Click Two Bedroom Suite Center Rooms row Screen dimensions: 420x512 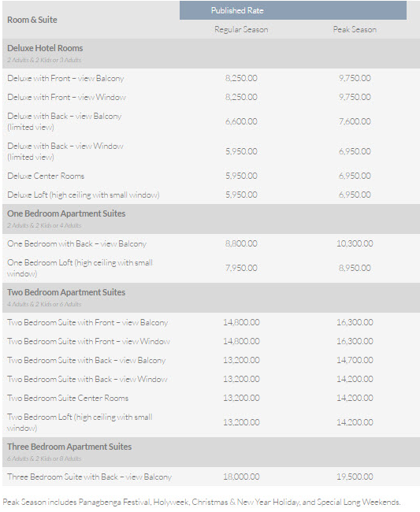[211, 398]
